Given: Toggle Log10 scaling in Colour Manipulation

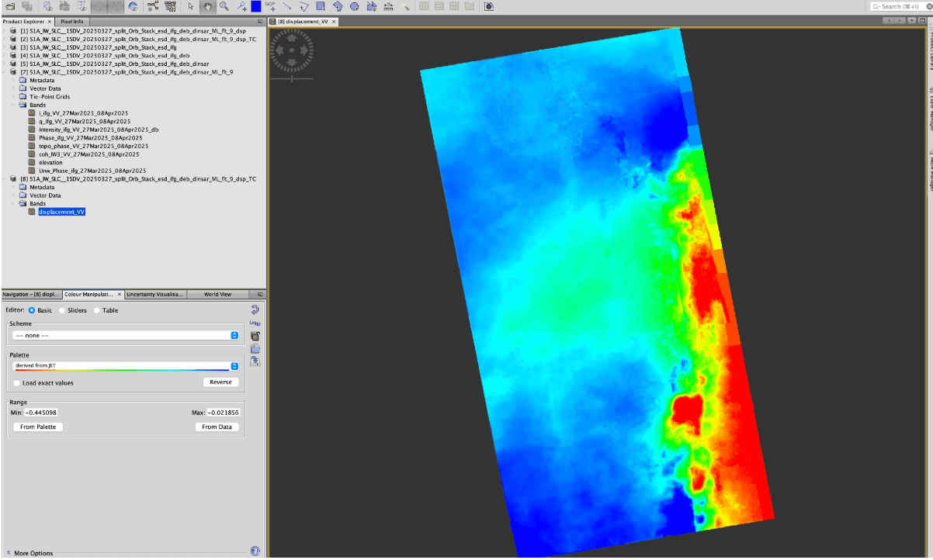Looking at the screenshot, I should (255, 323).
